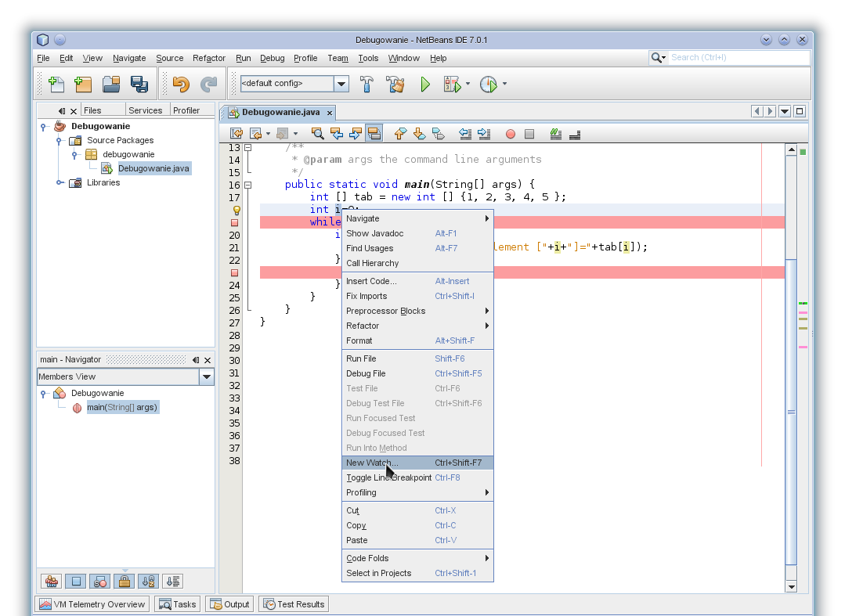Click the Save All toolbar icon

click(139, 84)
